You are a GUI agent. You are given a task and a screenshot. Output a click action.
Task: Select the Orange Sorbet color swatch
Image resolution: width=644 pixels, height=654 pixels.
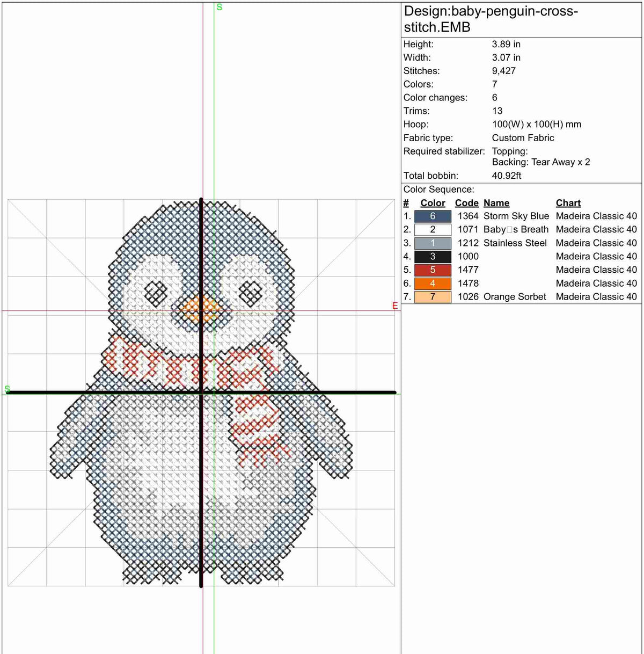coord(433,297)
